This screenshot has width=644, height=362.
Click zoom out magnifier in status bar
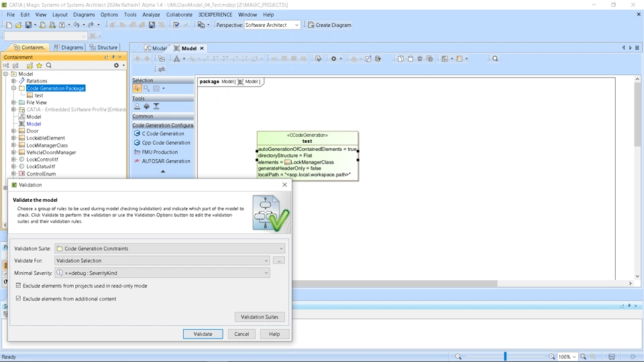(x=458, y=357)
